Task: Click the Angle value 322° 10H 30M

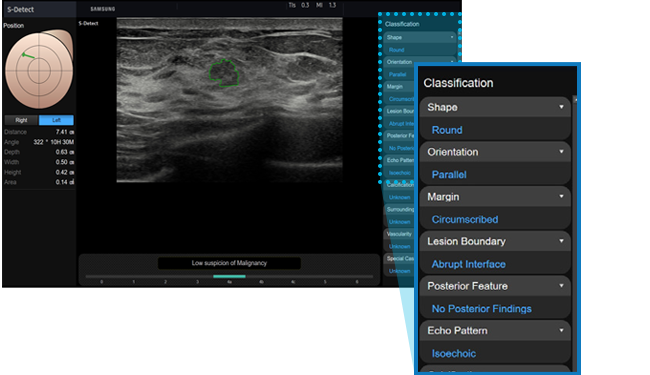Action: (53, 142)
